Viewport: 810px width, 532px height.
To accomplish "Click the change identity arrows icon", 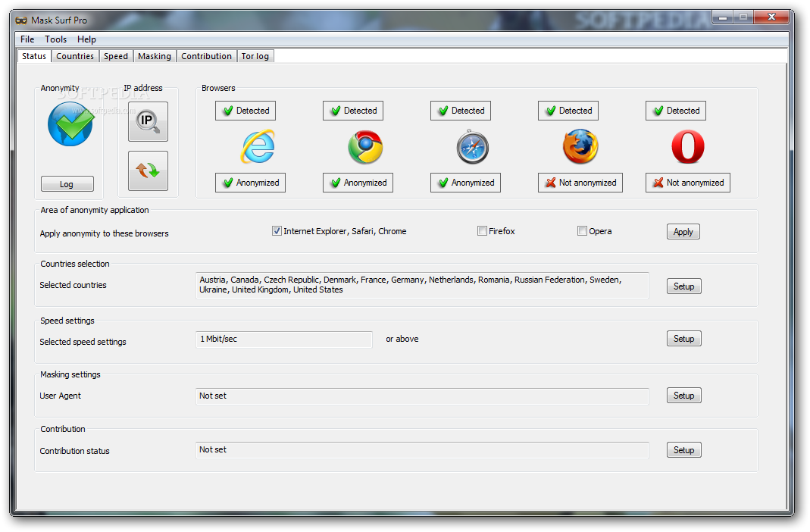I will coord(148,171).
